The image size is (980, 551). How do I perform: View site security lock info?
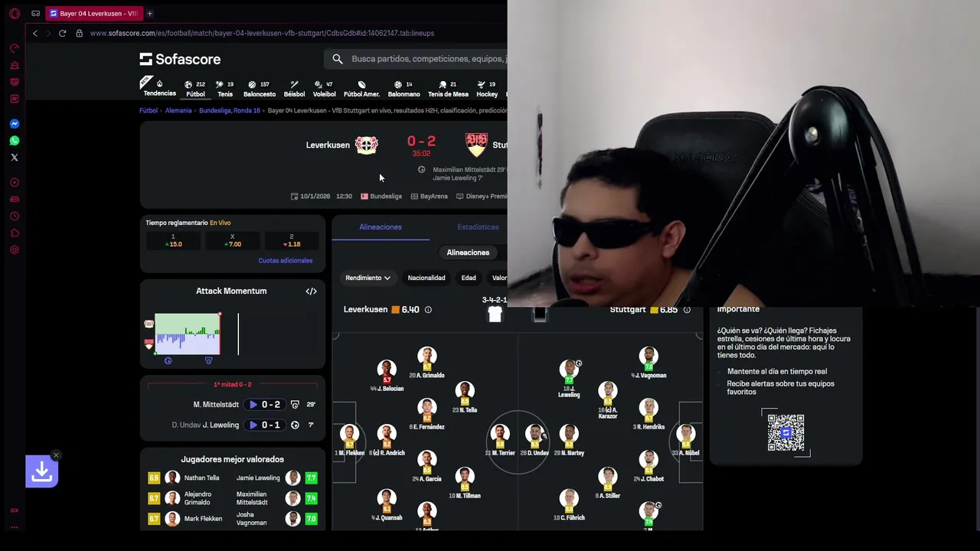tap(79, 33)
